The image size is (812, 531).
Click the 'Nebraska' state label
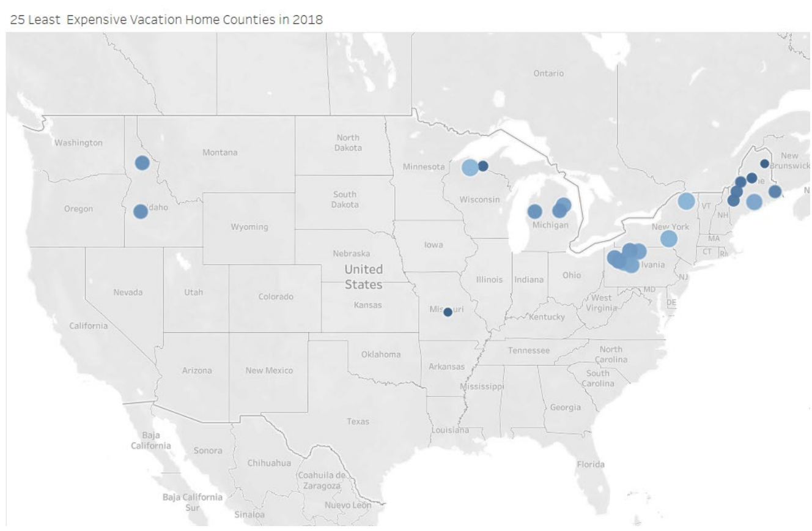[351, 253]
